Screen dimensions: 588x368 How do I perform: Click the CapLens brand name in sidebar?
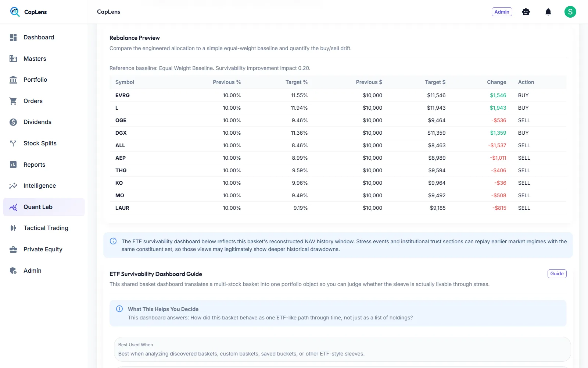tap(35, 12)
